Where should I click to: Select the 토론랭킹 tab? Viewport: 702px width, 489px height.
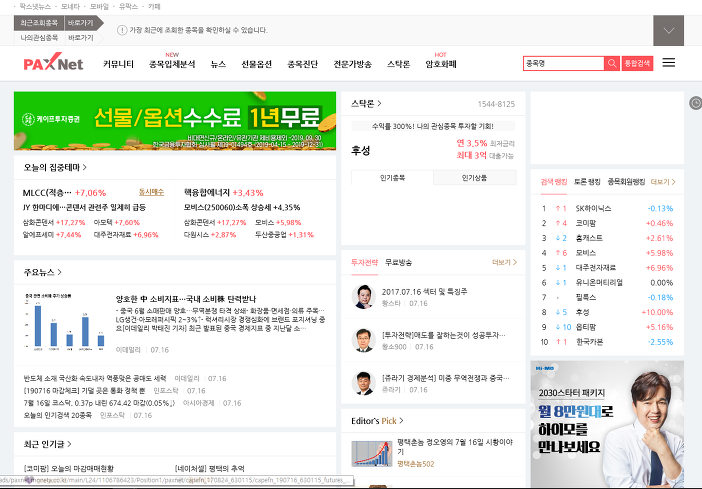point(587,182)
